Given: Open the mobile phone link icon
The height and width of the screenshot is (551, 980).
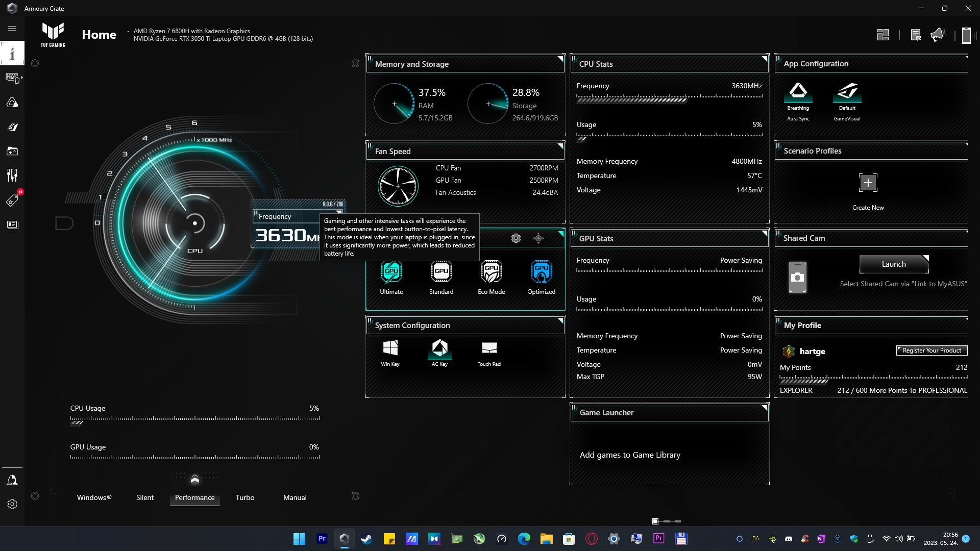Looking at the screenshot, I should click(x=966, y=35).
